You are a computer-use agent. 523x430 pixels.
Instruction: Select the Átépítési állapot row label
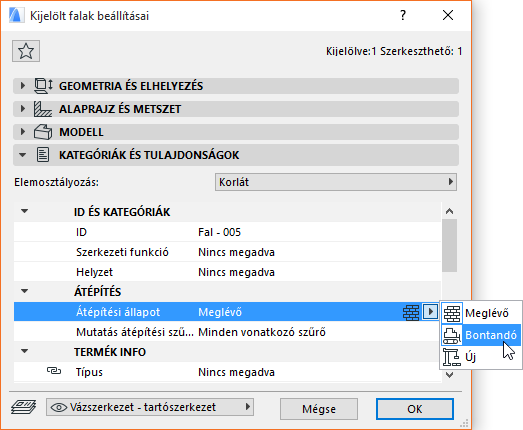coord(118,312)
